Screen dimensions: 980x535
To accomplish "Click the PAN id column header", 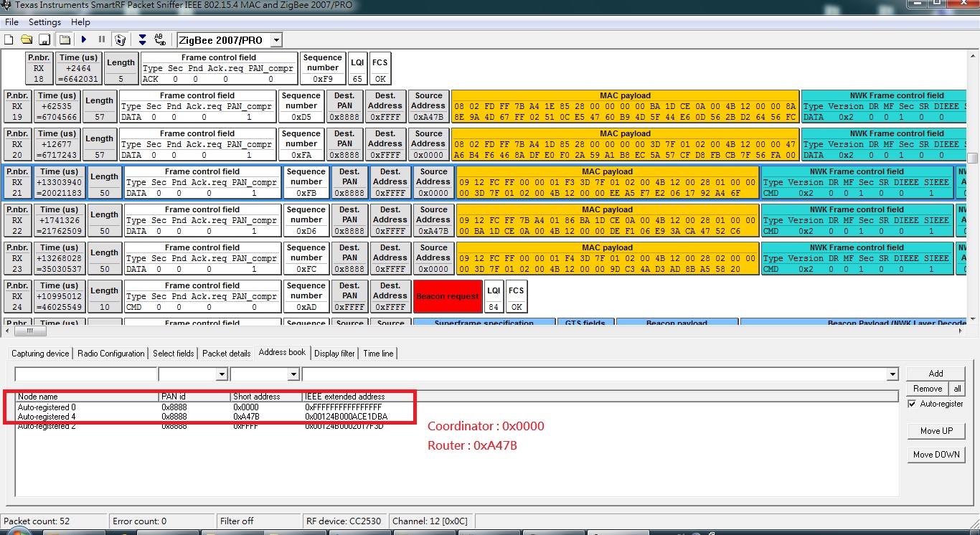I will (194, 397).
